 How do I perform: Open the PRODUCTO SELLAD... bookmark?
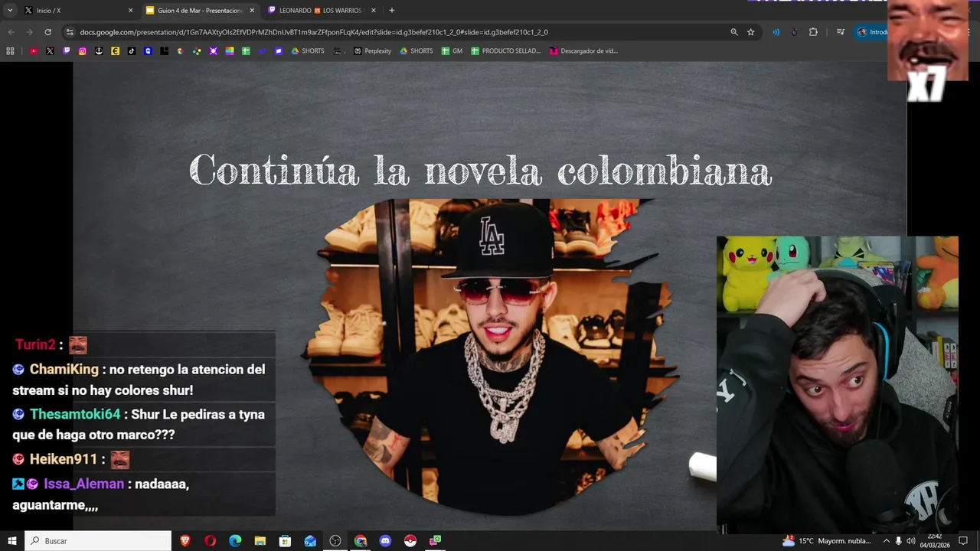click(505, 51)
